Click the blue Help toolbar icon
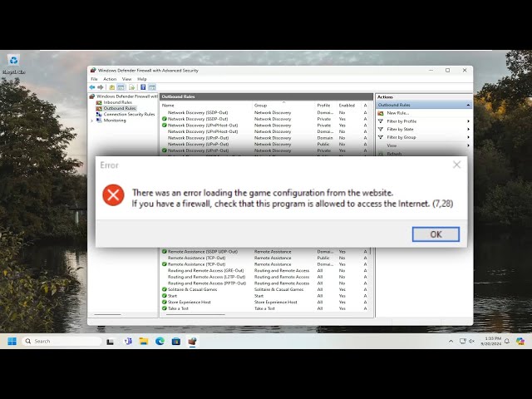Image resolution: width=532 pixels, height=399 pixels. pyautogui.click(x=143, y=87)
